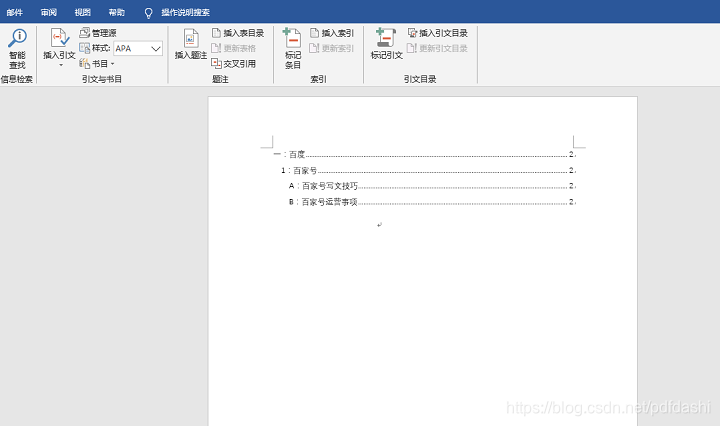This screenshot has height=426, width=720.
Task: Open 交叉引用 cross-reference
Action: coord(234,63)
